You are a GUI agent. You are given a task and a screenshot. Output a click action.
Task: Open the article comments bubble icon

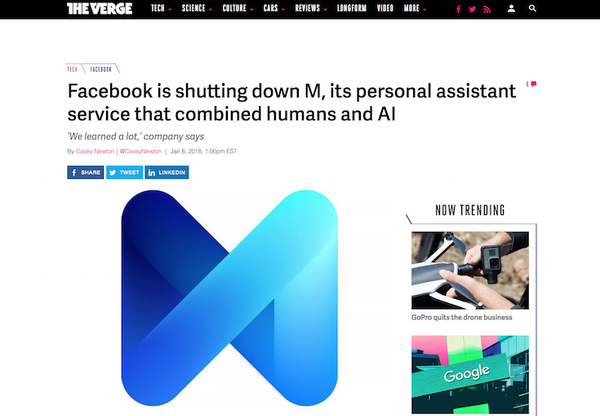(532, 84)
